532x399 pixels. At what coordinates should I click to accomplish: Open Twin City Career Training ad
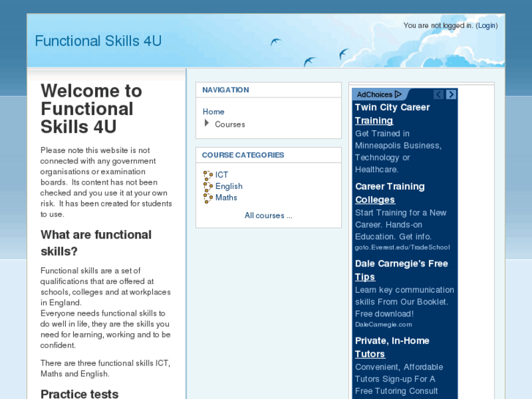(392, 114)
